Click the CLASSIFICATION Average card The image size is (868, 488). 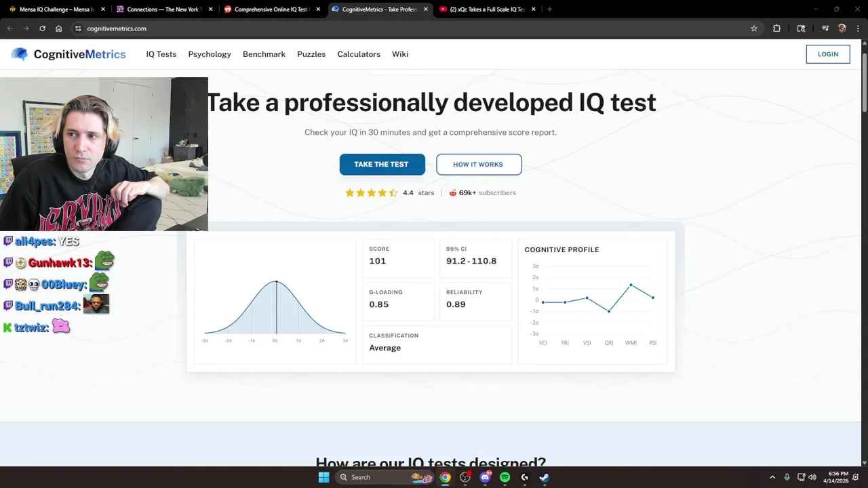click(437, 344)
